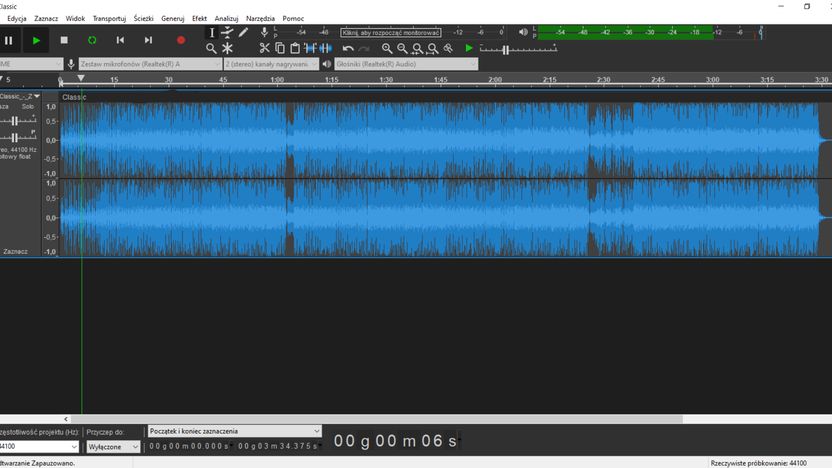Image resolution: width=832 pixels, height=468 pixels.
Task: Skip to the end of the project
Action: (149, 40)
